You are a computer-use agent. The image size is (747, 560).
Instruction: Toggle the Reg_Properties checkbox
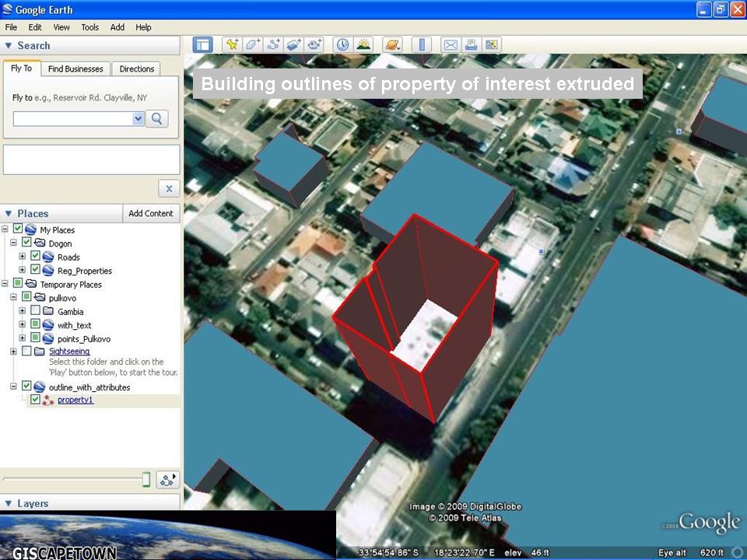(35, 270)
